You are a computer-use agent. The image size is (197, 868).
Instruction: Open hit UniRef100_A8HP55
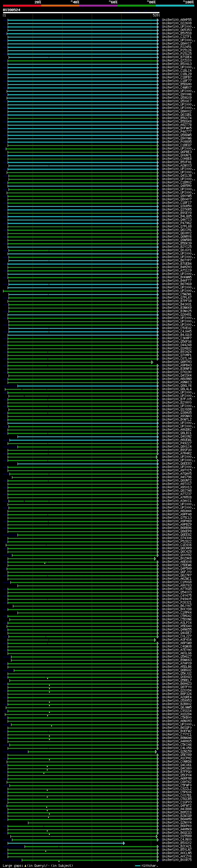(x=177, y=20)
